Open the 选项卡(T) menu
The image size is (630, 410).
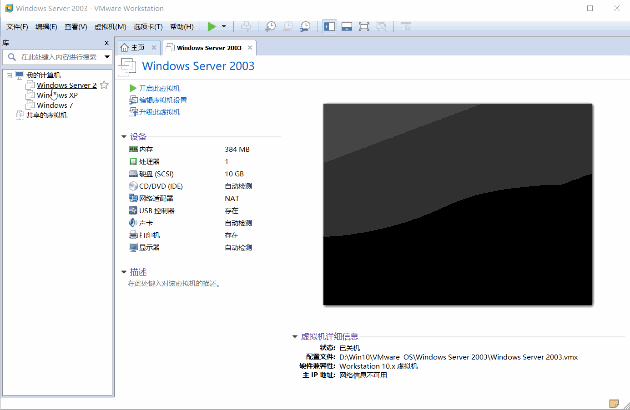[148, 27]
